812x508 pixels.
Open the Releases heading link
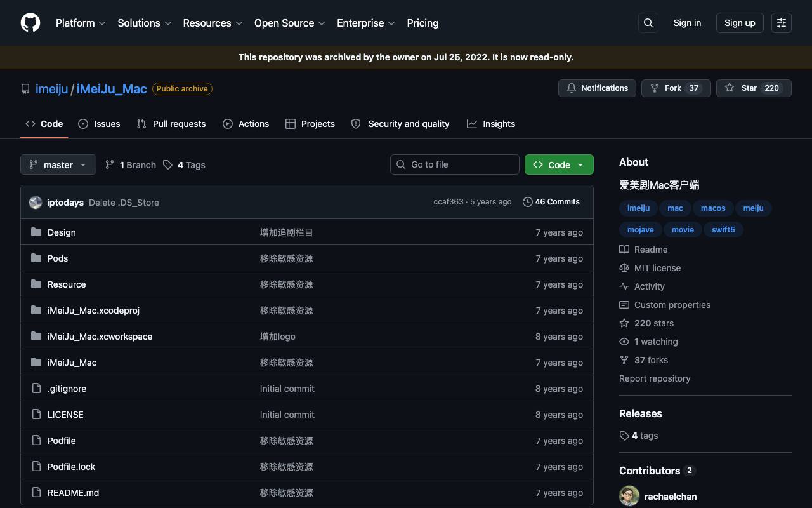point(641,413)
